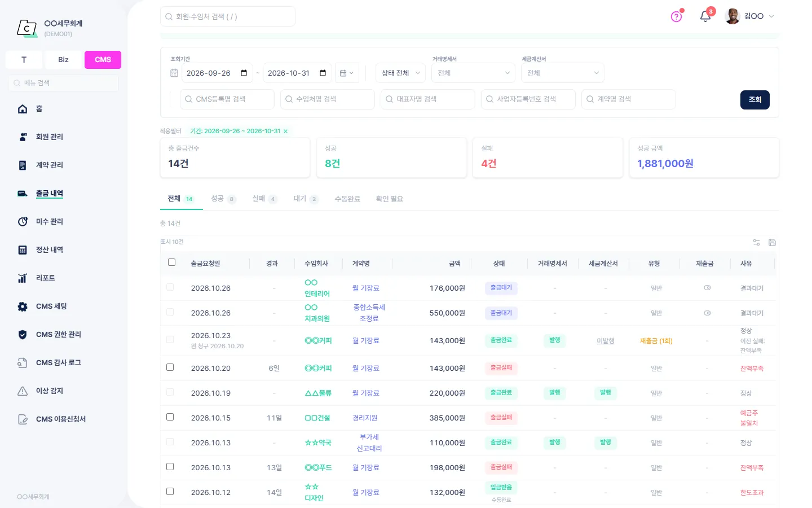Expand the 상태 전체 dropdown
812x508 pixels.
[401, 73]
